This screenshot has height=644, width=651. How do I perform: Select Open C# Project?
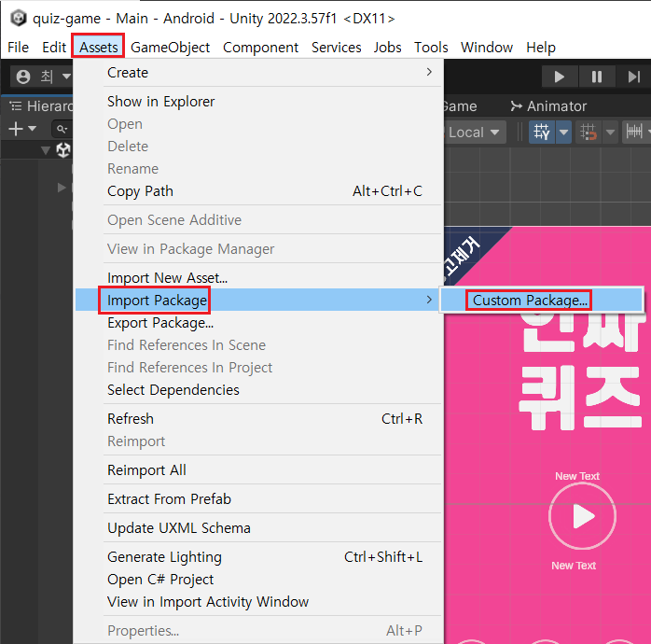(258, 580)
